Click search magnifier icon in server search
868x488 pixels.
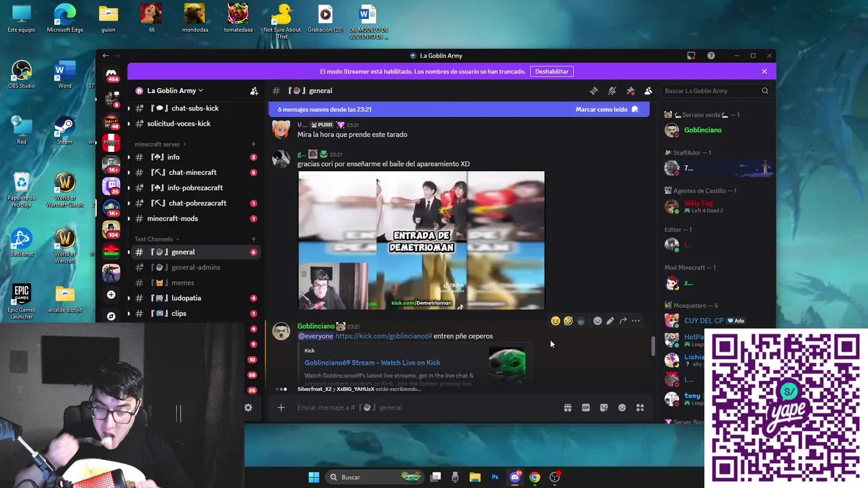pos(765,91)
